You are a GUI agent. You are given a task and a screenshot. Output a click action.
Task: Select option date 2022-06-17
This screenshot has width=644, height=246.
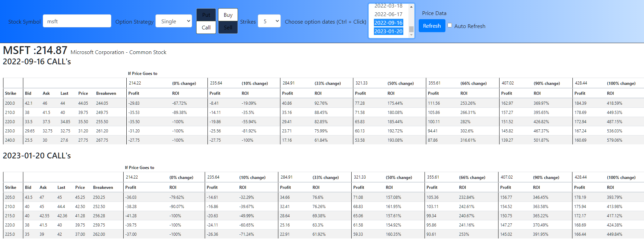coord(388,14)
